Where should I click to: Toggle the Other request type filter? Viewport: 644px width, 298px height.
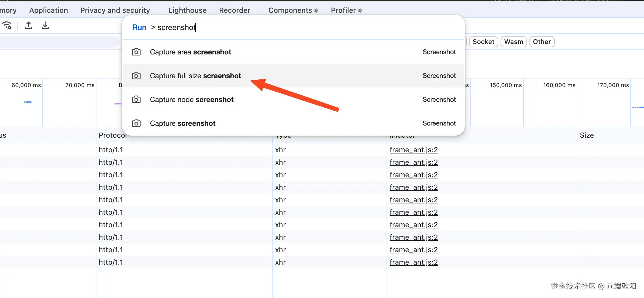(542, 42)
